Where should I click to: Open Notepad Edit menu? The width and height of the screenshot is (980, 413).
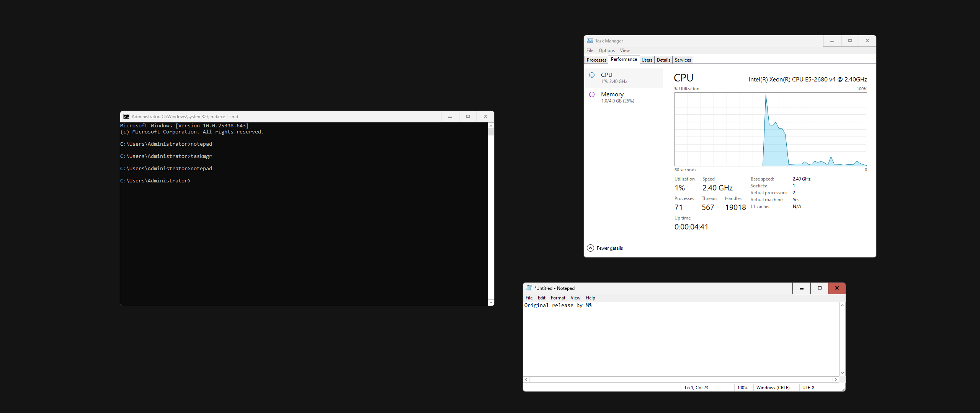(541, 298)
